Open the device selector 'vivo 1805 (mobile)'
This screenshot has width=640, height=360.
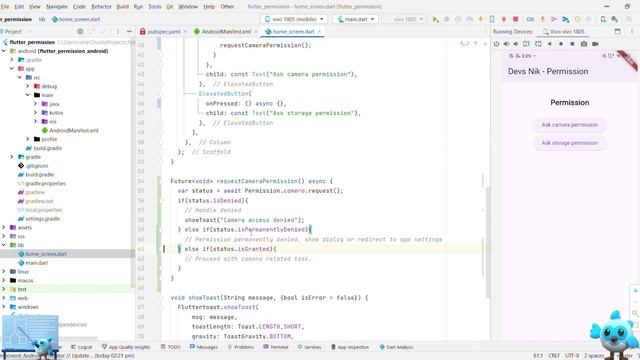[294, 19]
